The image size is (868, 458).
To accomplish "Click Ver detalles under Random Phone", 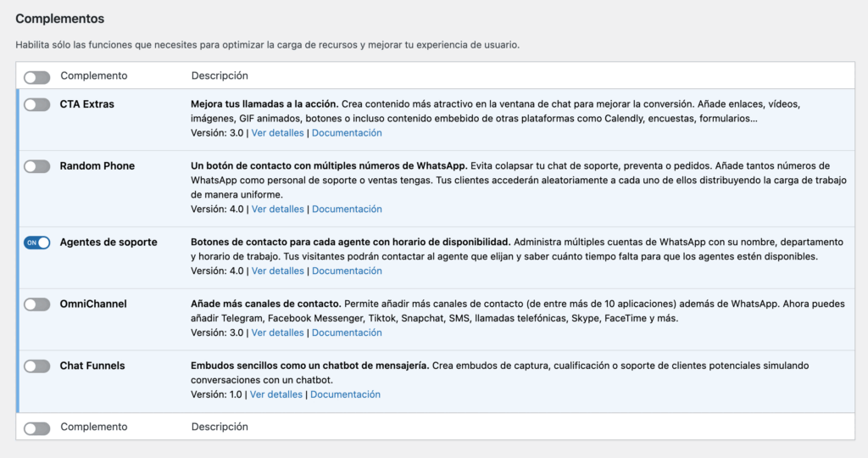I will 277,209.
